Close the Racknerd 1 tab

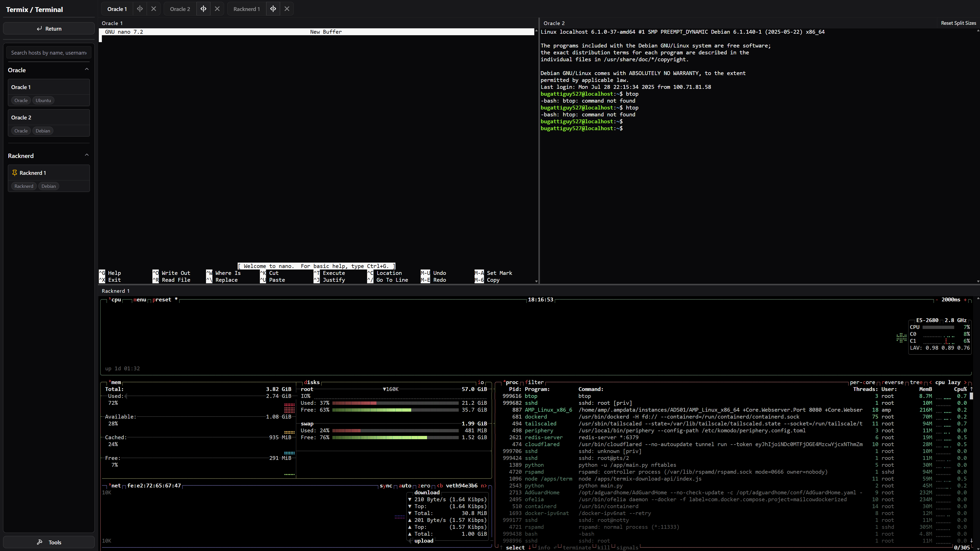pos(287,9)
